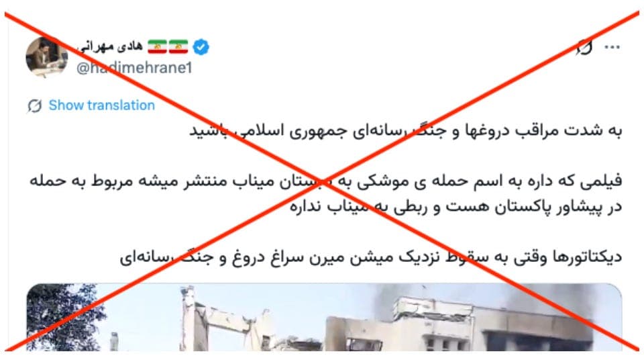Click the second flag emoji beside the name
The height and width of the screenshot is (360, 644).
coord(178,47)
